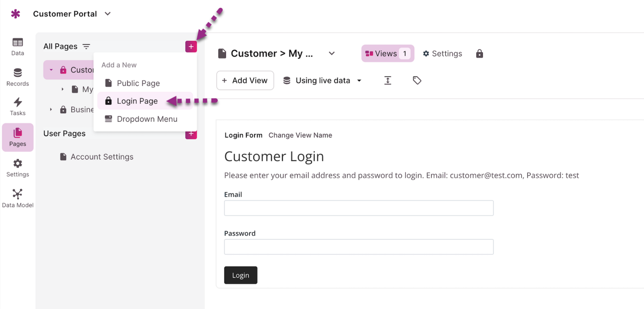The image size is (644, 309).
Task: Click the Change View Name link
Action: pyautogui.click(x=300, y=135)
